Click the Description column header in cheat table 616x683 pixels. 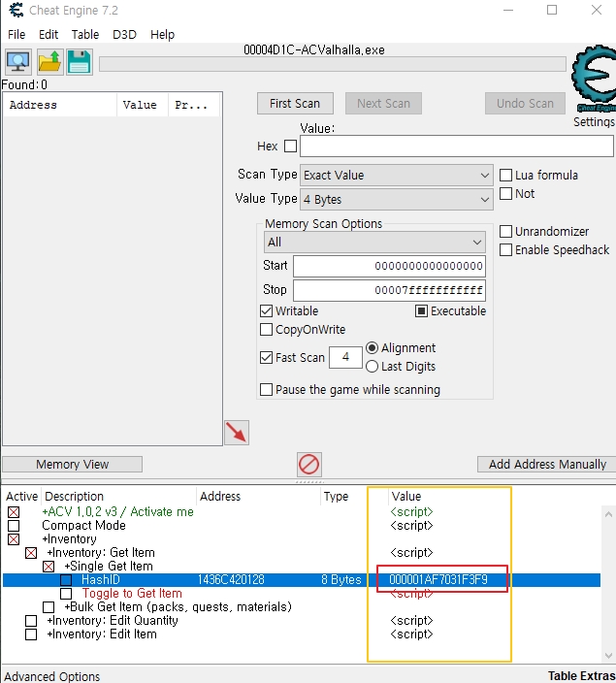click(x=118, y=496)
